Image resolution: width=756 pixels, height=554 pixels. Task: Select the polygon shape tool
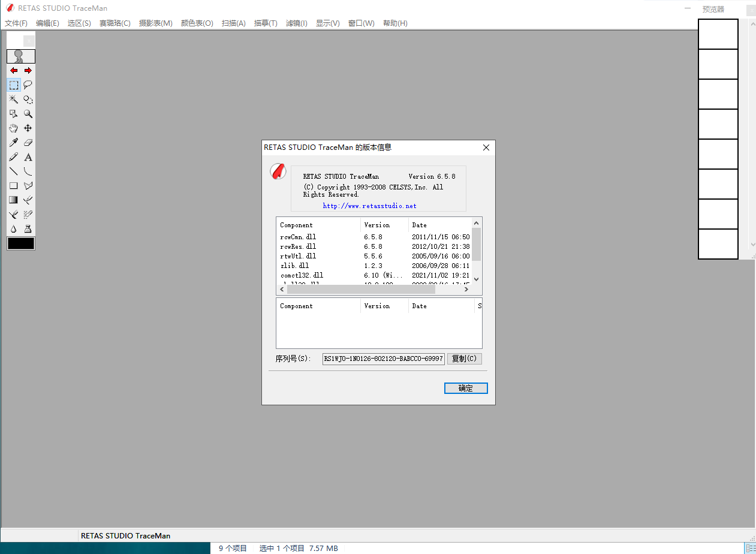click(28, 186)
